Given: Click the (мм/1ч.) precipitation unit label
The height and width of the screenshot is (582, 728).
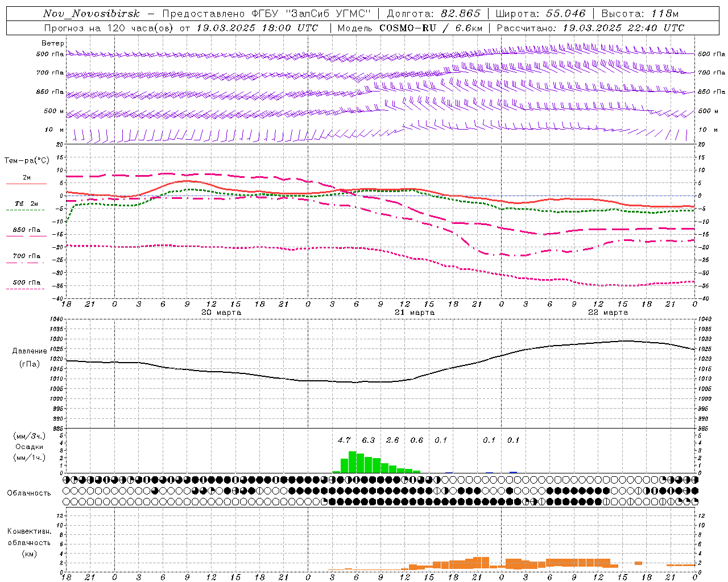Looking at the screenshot, I should 29,458.
